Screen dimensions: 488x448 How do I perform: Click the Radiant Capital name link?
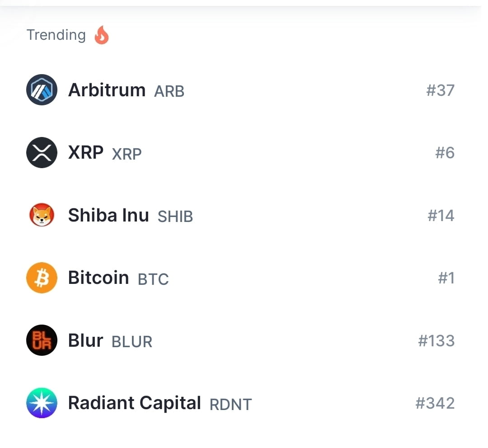[x=134, y=403]
